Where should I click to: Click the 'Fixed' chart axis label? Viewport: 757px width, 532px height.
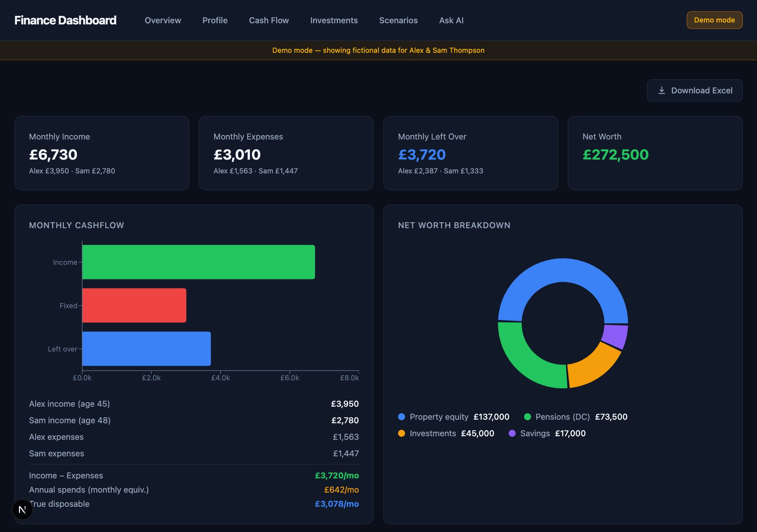click(69, 306)
